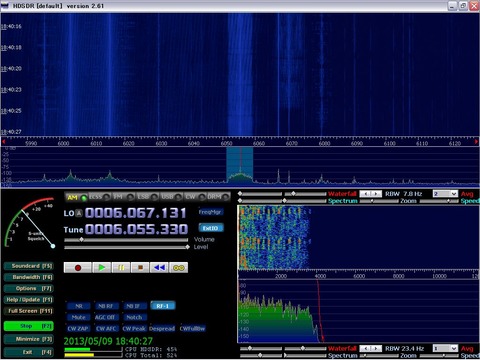
Task: Open the lower audio Avg dropdown
Action: point(445,348)
